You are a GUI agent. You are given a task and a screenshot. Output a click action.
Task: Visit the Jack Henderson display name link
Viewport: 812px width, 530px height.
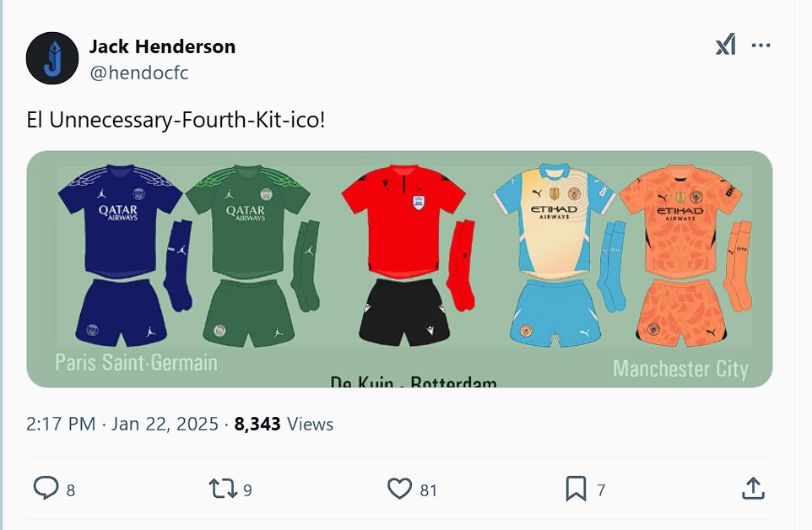162,46
